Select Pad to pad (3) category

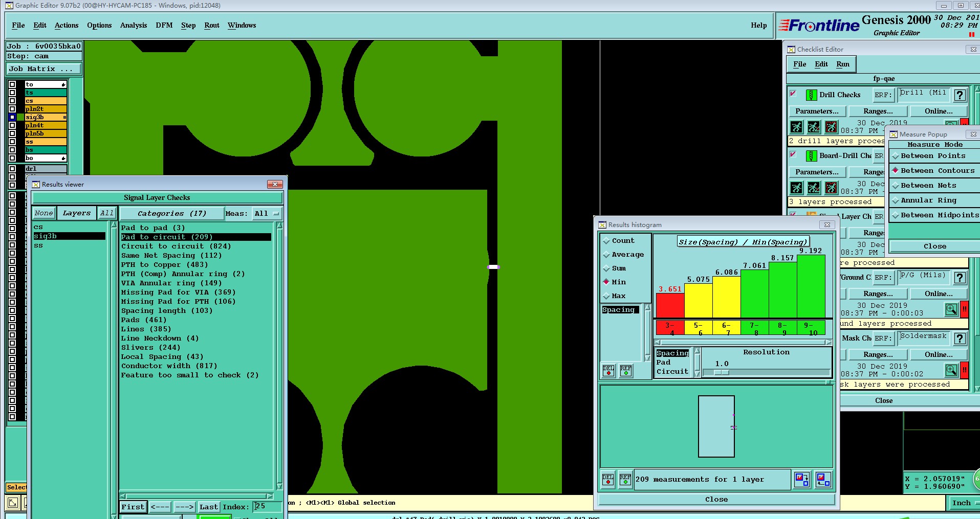pos(196,228)
